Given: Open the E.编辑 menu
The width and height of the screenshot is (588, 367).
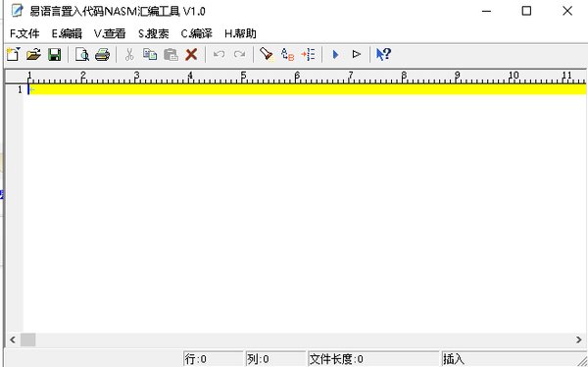Looking at the screenshot, I should coord(67,33).
